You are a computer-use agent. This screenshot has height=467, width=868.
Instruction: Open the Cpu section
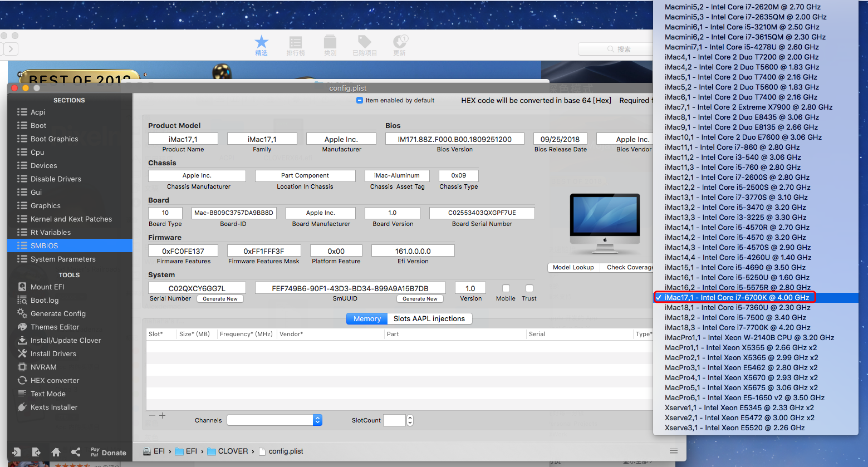70,152
